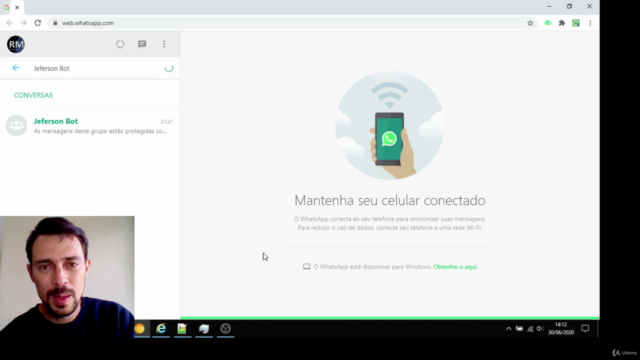Close the current browser tab
Image resolution: width=640 pixels, height=360 pixels.
(17, 7)
